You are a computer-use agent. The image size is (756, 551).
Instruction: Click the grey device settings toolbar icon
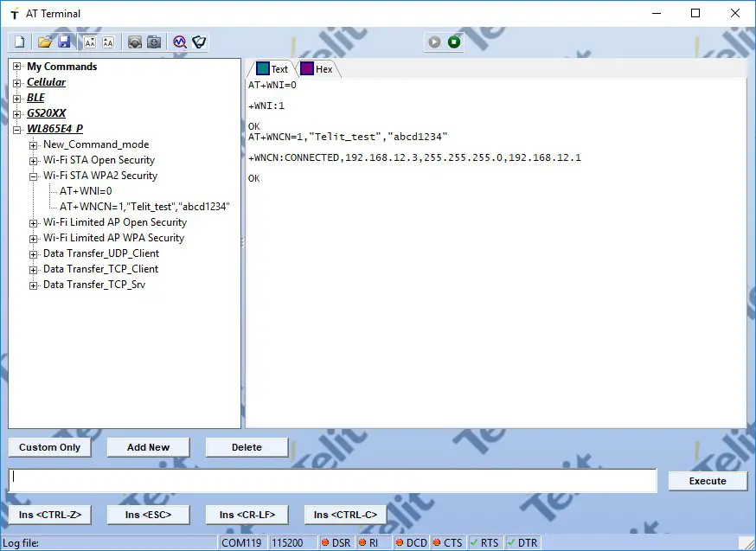pyautogui.click(x=135, y=42)
